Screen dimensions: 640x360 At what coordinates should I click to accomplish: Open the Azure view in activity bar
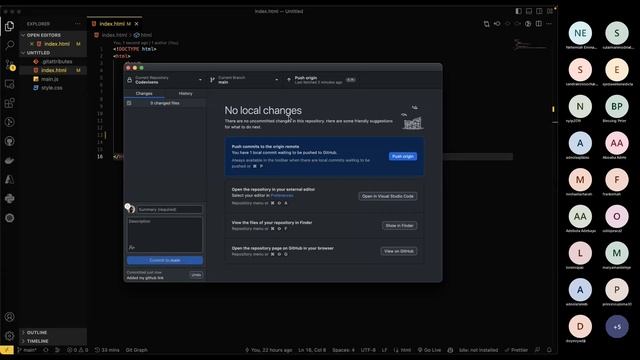(x=9, y=180)
